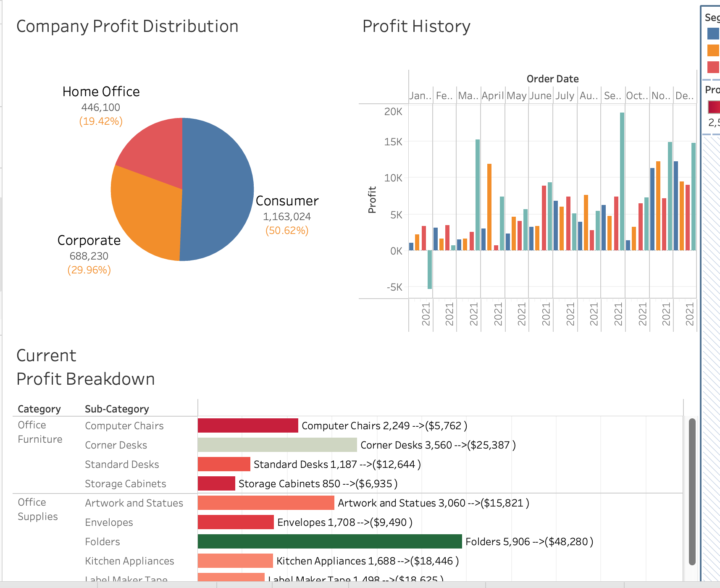Select the Home Office pie label
The height and width of the screenshot is (588, 720).
coord(101,92)
